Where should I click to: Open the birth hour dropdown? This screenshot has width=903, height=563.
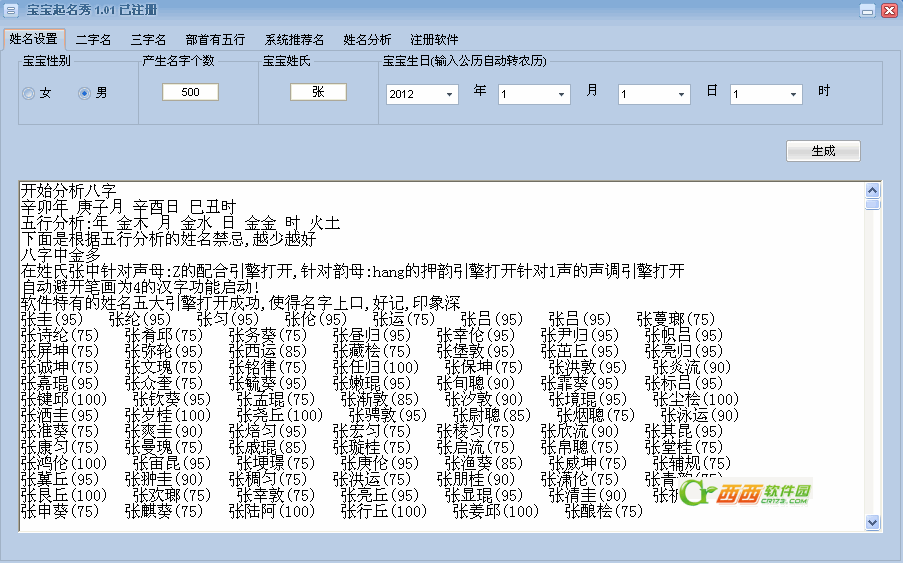793,95
